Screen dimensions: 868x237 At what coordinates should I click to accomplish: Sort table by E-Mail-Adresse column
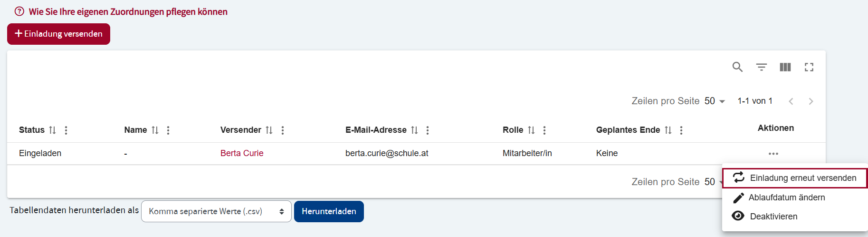[414, 130]
